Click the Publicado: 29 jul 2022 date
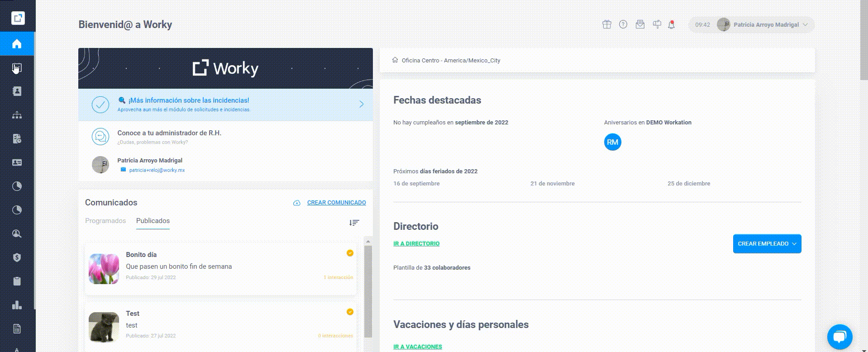Viewport: 868px width, 352px height. click(x=151, y=277)
